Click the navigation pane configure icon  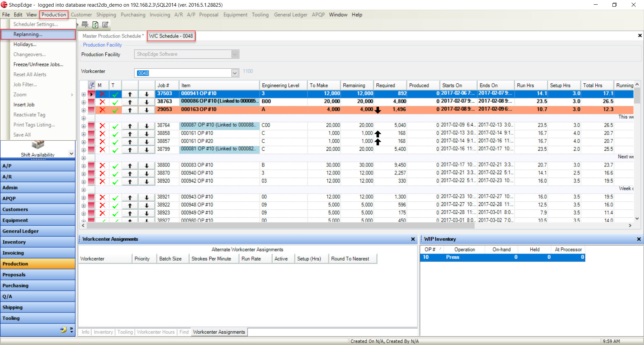(x=63, y=330)
